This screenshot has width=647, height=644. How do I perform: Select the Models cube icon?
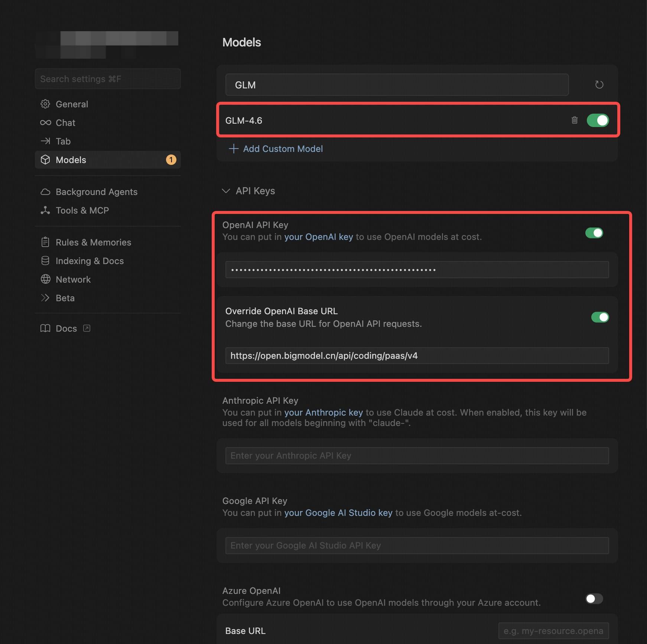tap(45, 160)
